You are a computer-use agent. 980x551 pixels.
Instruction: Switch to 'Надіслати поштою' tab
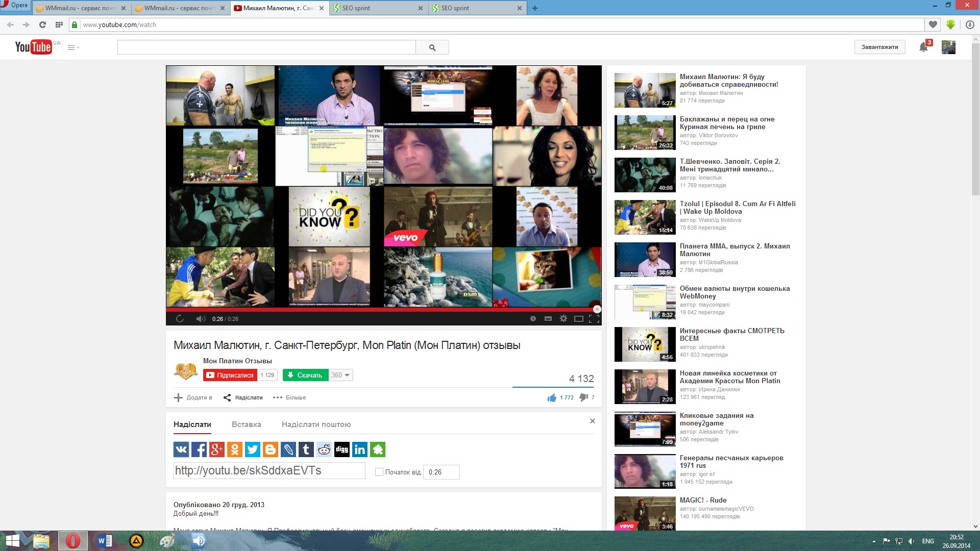(x=316, y=424)
